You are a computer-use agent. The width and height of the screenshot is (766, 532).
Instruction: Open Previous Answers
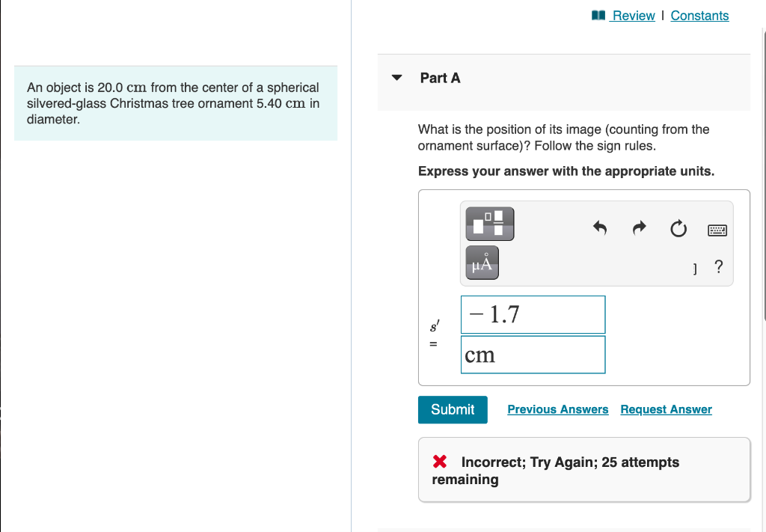557,409
